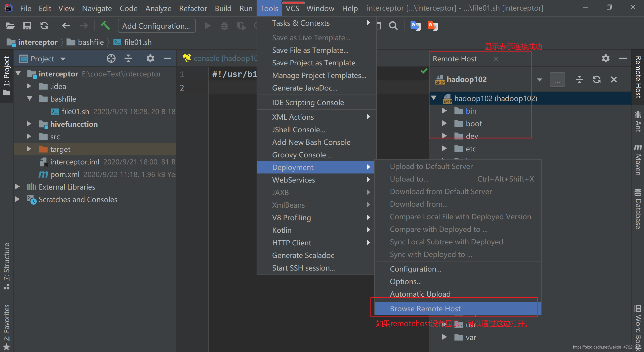
Task: Click the Debug bug icon in toolbar
Action: [x=224, y=26]
